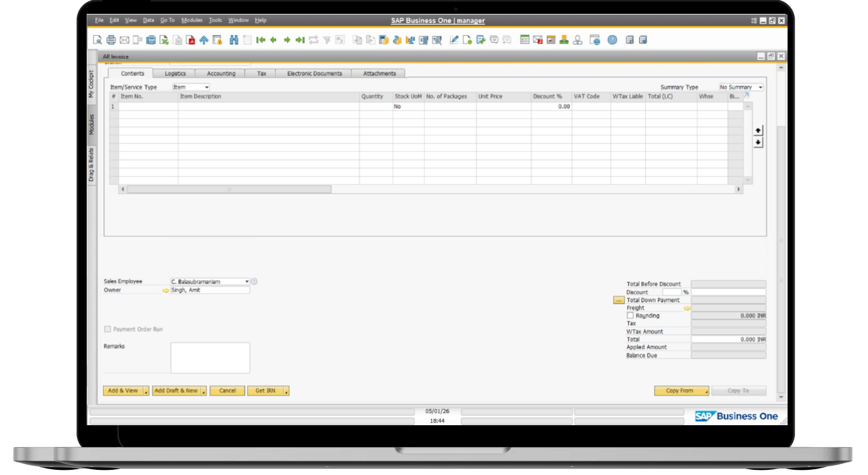The image size is (868, 475).
Task: Go to first record using green arrow
Action: coord(260,40)
